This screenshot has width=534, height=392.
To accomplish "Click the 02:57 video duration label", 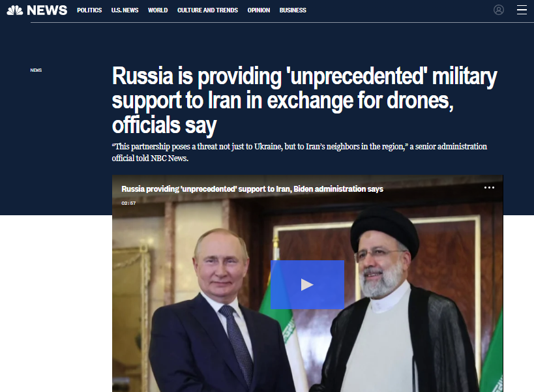I will point(128,204).
